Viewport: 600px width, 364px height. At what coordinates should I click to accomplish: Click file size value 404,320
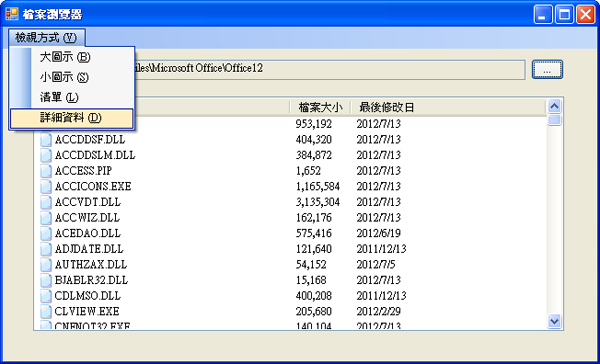pyautogui.click(x=314, y=140)
